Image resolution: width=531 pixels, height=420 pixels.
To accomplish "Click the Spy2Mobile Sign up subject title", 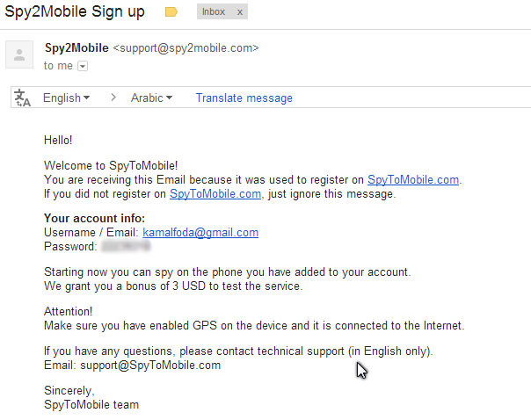I will (75, 11).
